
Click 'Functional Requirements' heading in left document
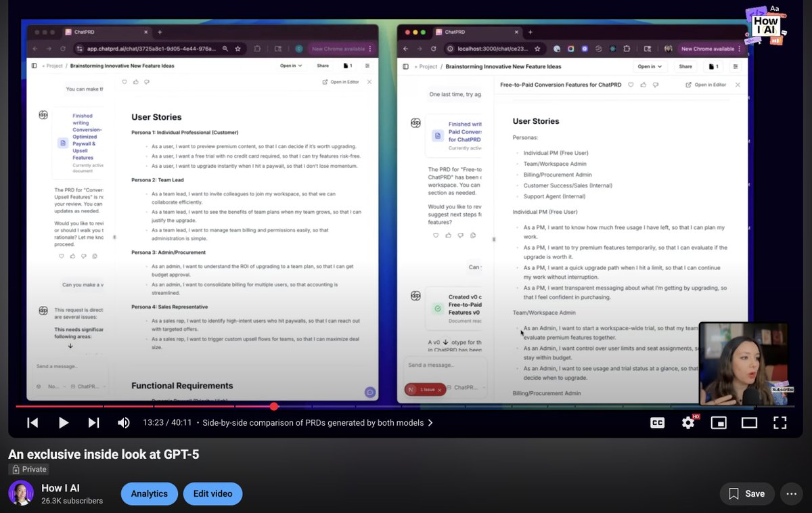point(182,386)
